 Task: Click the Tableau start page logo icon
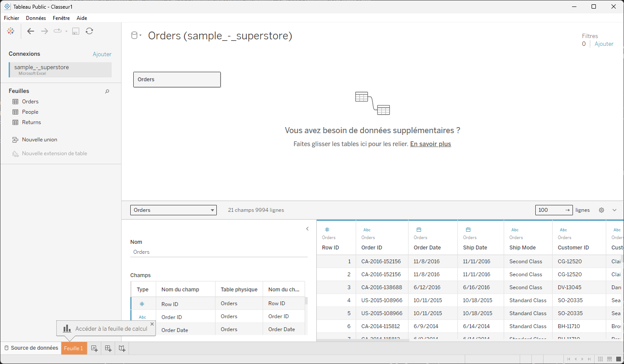11,31
